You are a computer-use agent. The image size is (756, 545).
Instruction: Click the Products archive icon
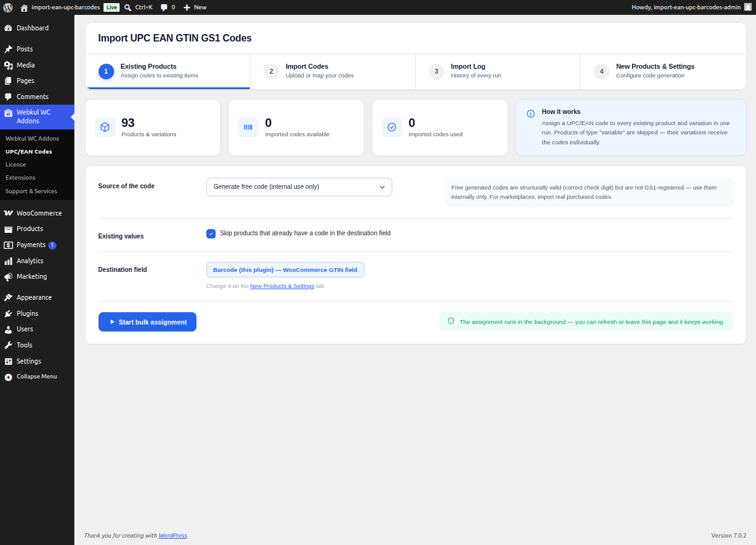tap(8, 229)
